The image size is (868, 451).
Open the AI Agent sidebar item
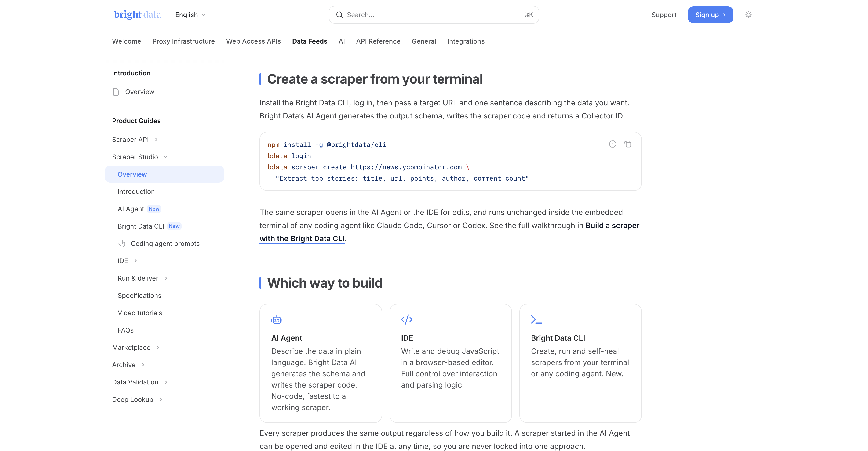click(x=131, y=209)
